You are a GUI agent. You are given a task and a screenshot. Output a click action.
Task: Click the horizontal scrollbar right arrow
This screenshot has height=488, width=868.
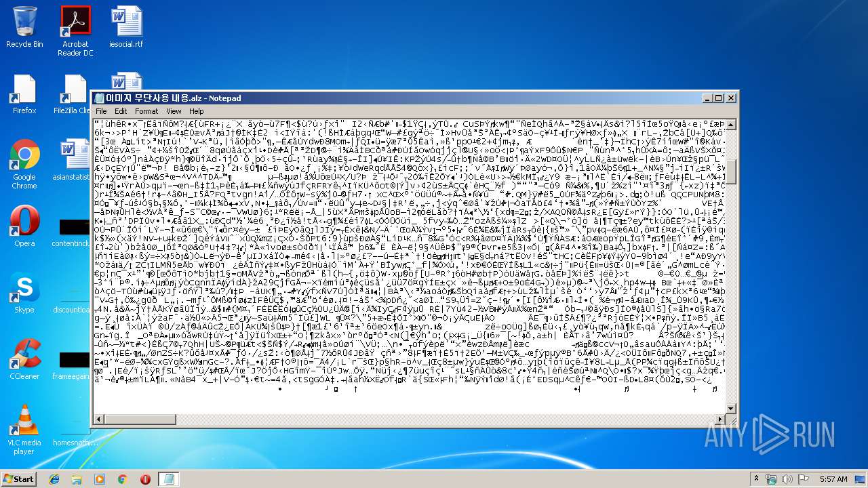tap(720, 420)
